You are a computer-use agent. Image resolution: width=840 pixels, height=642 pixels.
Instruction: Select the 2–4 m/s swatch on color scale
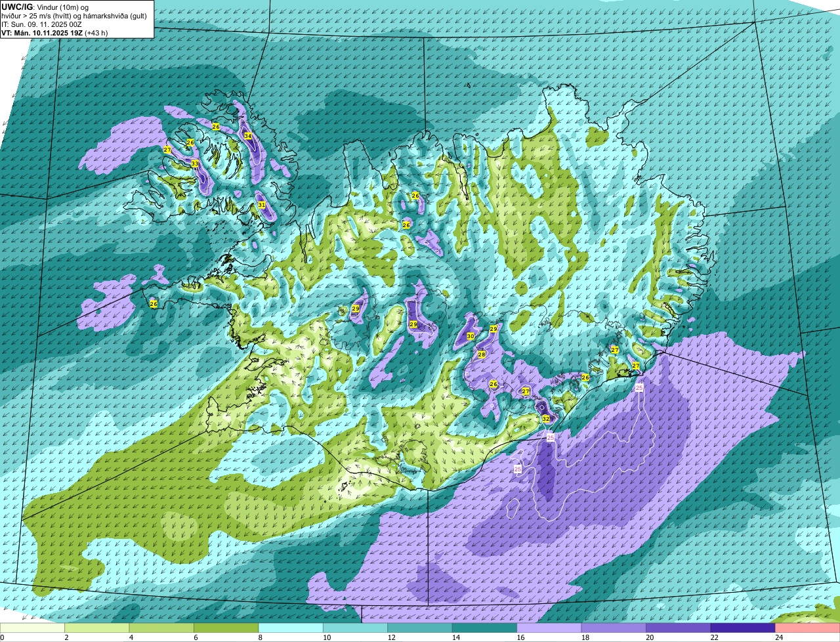tap(97, 628)
